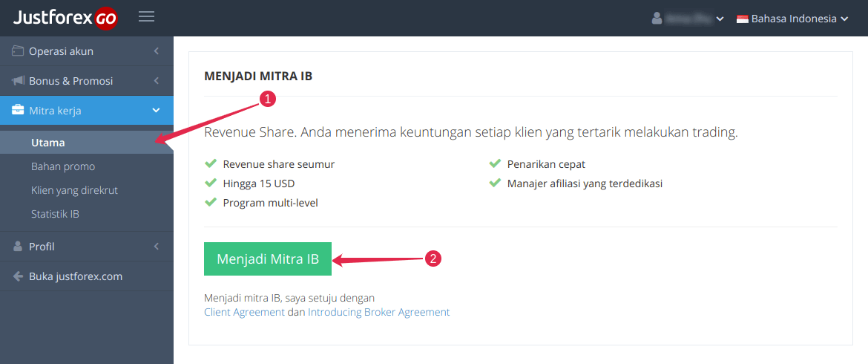Open the user account dropdown arrow

720,19
